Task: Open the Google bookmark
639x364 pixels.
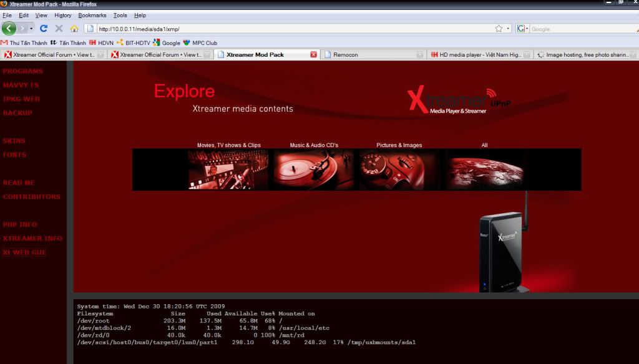Action: [167, 43]
